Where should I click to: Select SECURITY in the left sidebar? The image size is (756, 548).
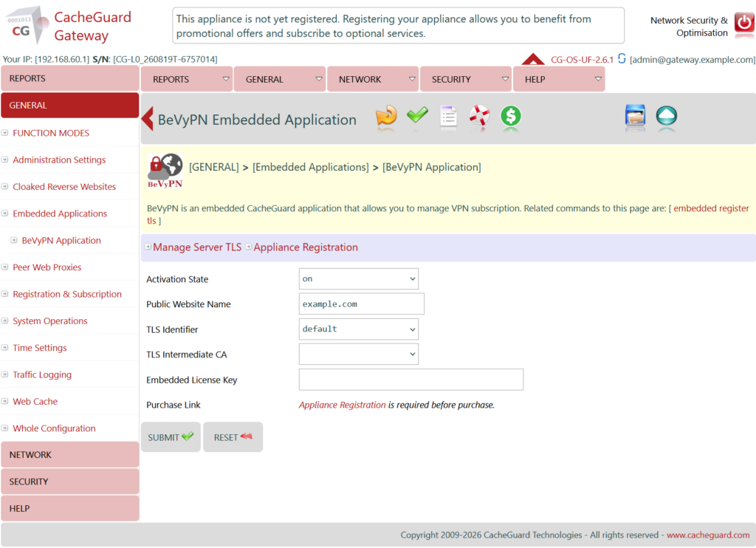point(70,482)
